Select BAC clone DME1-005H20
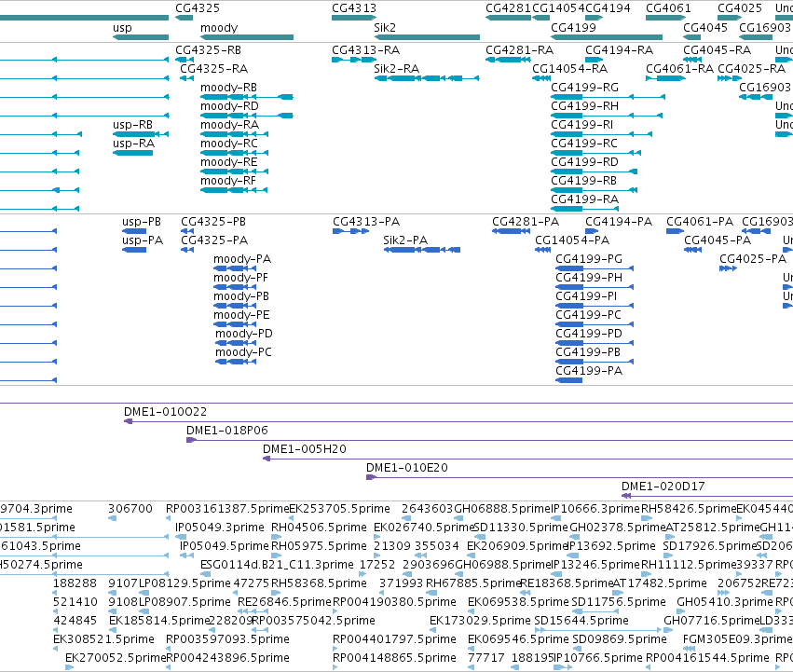 point(305,449)
